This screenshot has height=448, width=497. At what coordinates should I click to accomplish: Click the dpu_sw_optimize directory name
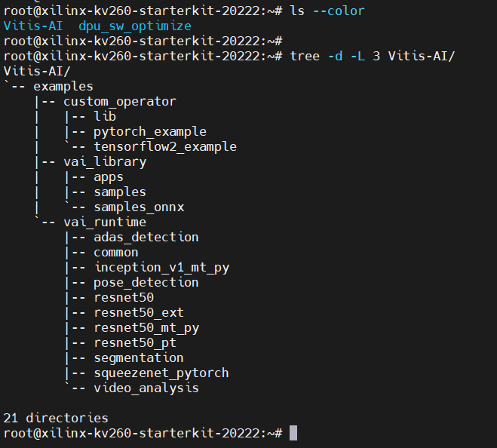click(135, 26)
